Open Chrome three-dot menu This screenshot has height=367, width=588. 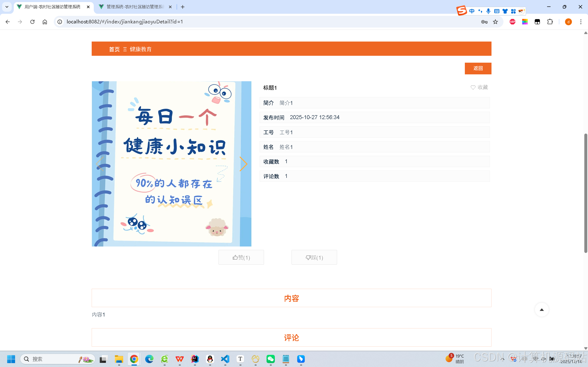(x=581, y=22)
